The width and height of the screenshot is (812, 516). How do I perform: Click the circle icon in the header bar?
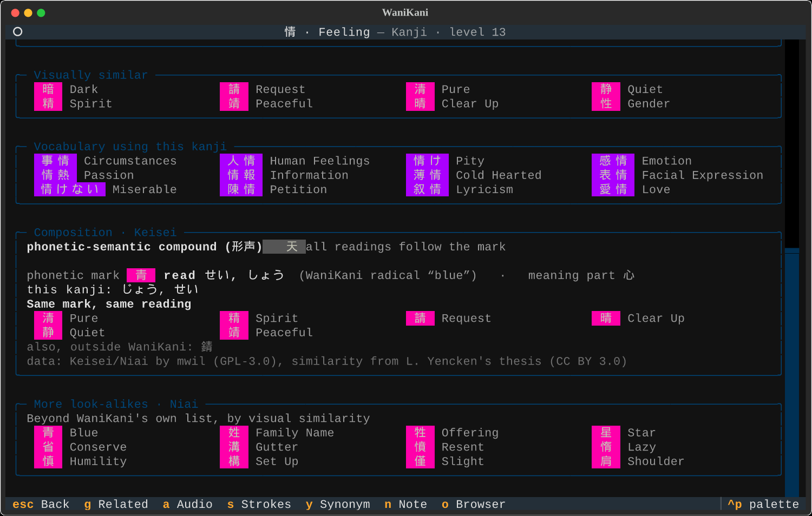17,32
